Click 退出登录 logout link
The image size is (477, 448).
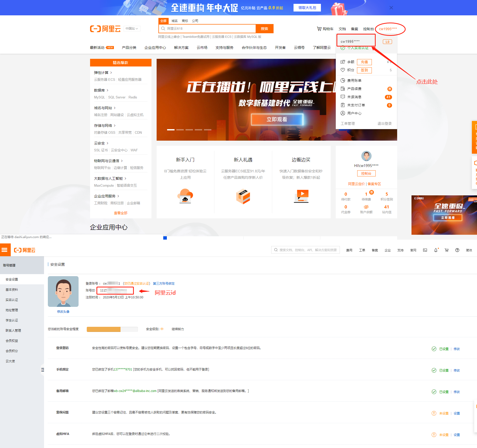(384, 124)
